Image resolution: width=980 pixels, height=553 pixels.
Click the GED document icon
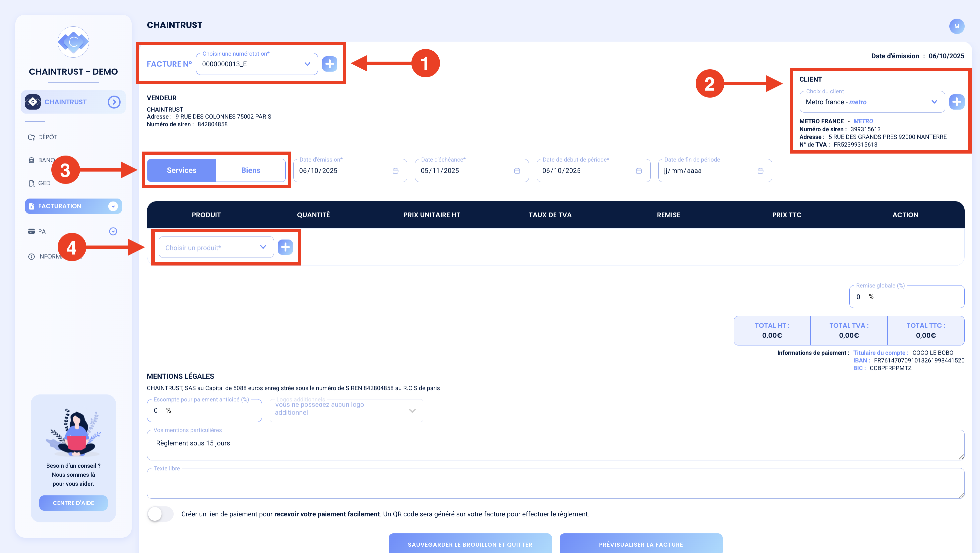click(x=31, y=183)
